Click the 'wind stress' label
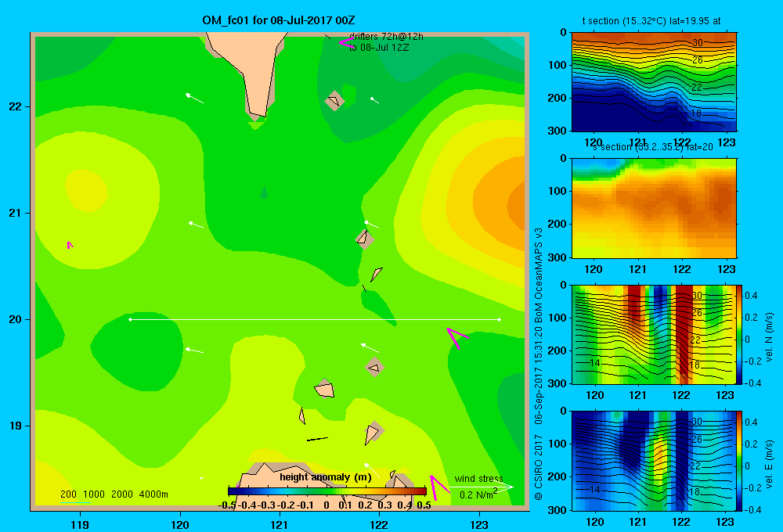The width and height of the screenshot is (783, 532). (x=478, y=478)
